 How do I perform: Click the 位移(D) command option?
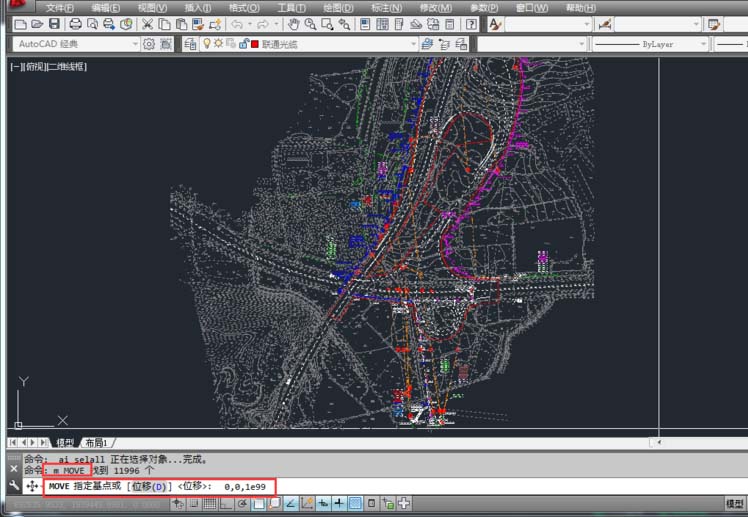tap(149, 486)
